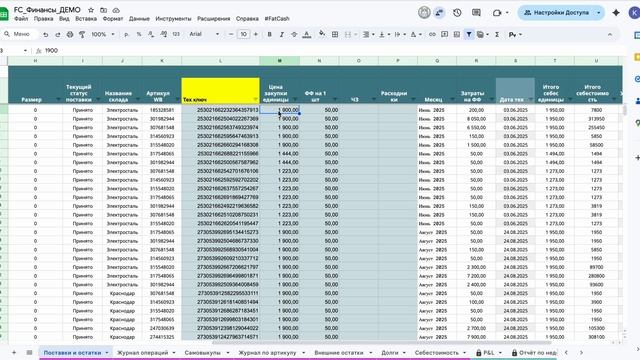Open the zoom 100% dropdown
This screenshot has width=640, height=360.
coord(103,35)
